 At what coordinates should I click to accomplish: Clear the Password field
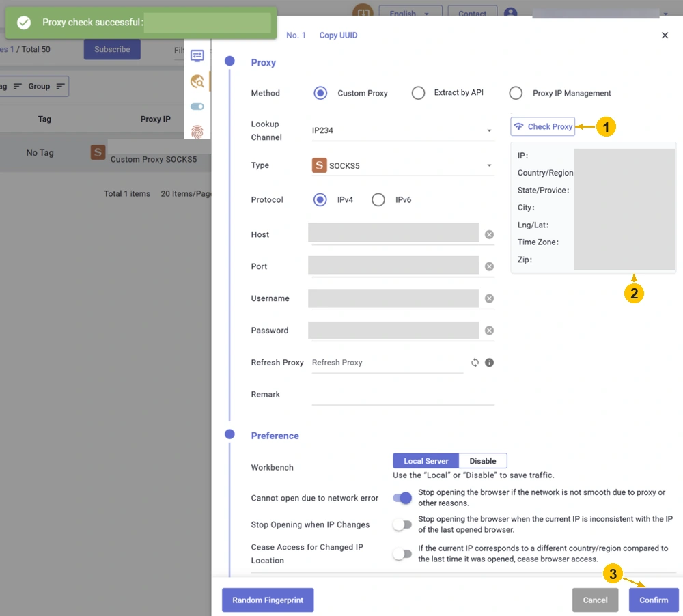pyautogui.click(x=489, y=331)
